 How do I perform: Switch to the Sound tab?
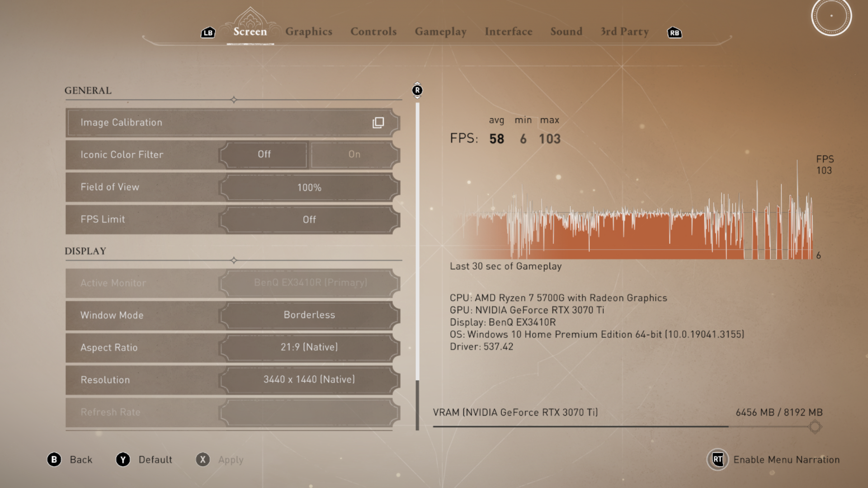pos(566,32)
